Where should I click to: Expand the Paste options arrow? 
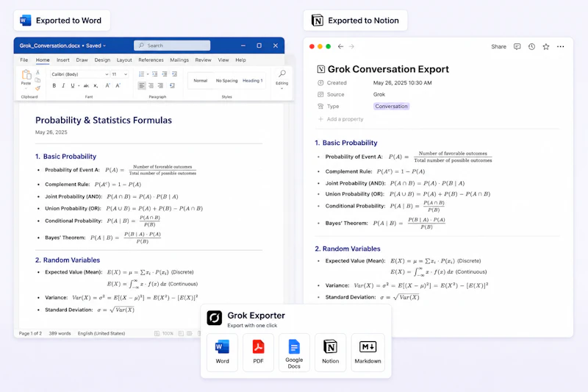[x=26, y=88]
